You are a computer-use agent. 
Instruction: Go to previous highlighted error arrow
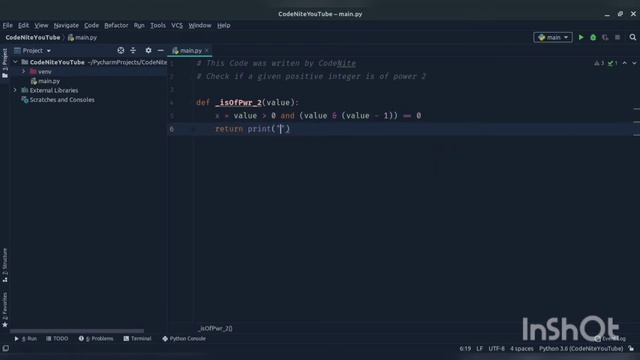click(624, 63)
